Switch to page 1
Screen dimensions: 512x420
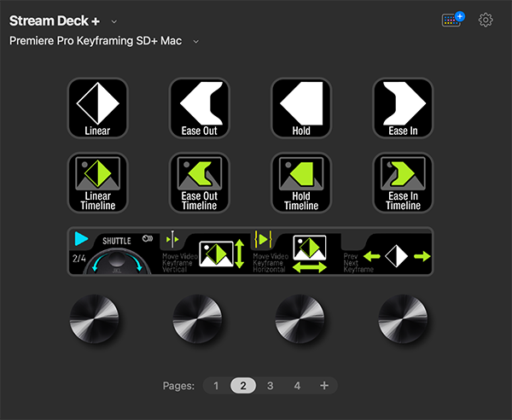(216, 386)
